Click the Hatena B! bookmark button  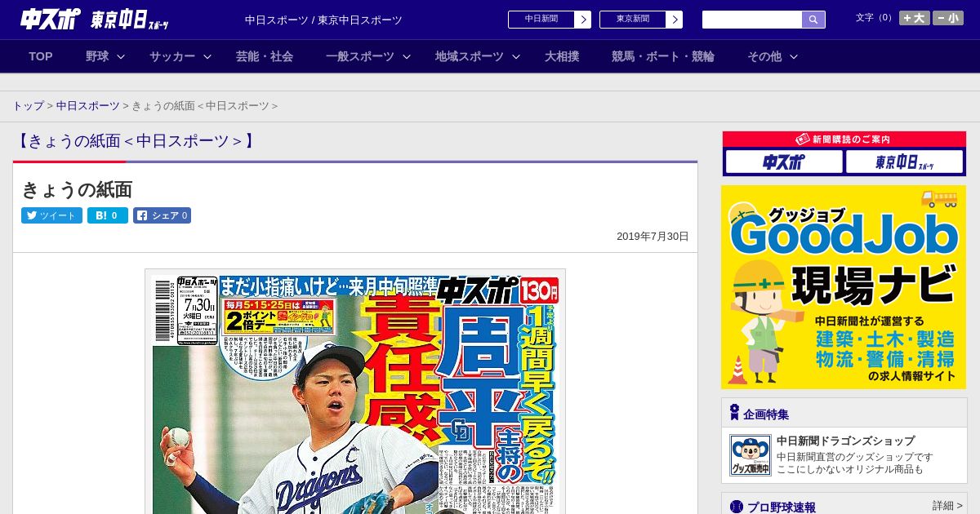point(108,215)
